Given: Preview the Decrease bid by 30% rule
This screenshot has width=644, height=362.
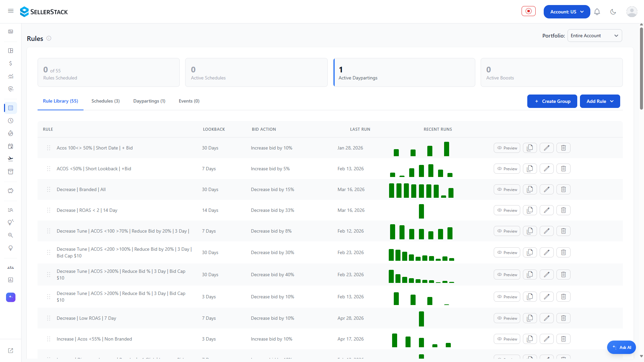Looking at the screenshot, I should [507, 252].
